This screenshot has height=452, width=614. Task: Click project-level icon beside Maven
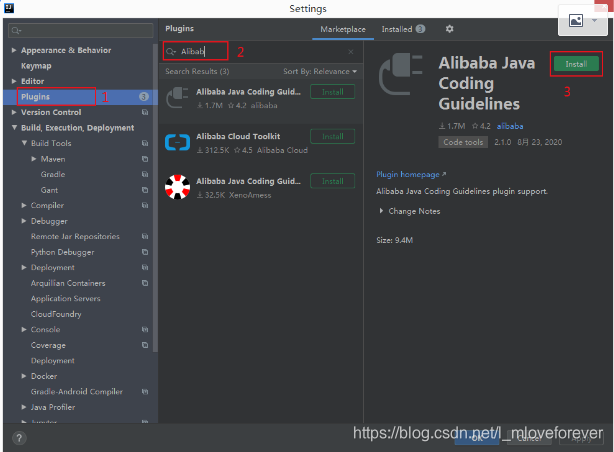pyautogui.click(x=145, y=159)
